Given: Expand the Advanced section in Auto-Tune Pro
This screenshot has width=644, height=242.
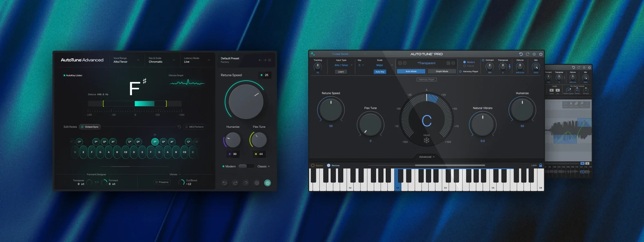Looking at the screenshot, I should click(427, 157).
